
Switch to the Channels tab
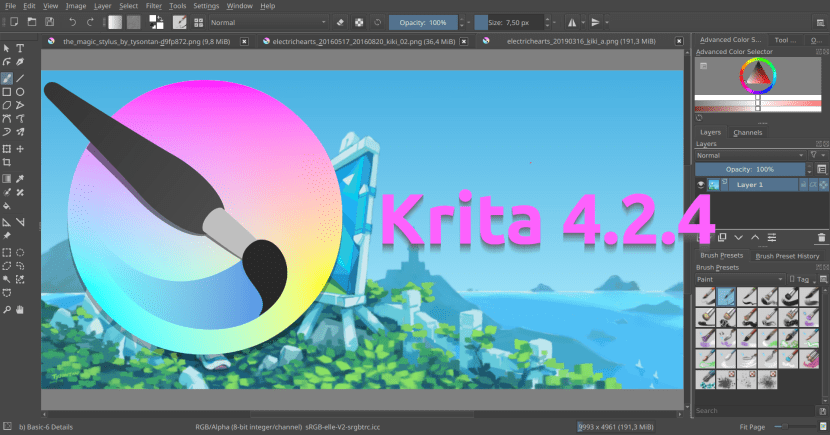pos(747,132)
